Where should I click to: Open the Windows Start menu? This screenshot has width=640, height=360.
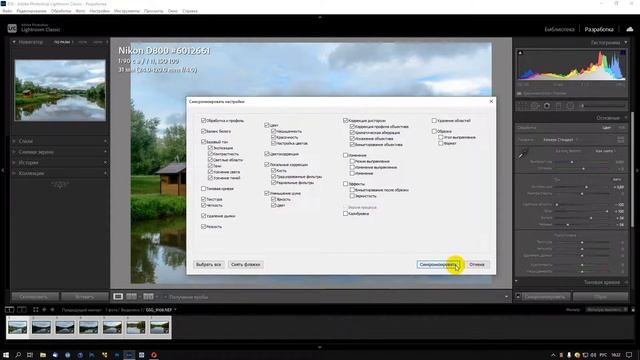coord(6,355)
